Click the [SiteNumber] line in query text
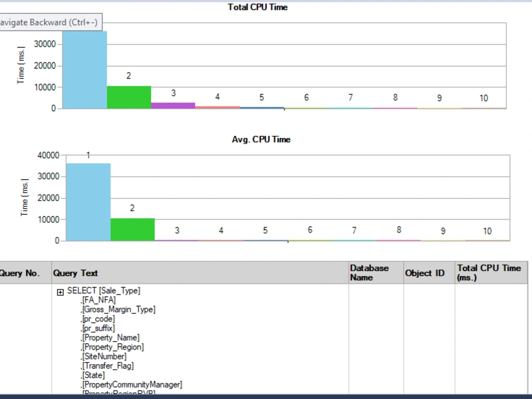532x399 pixels. point(104,356)
